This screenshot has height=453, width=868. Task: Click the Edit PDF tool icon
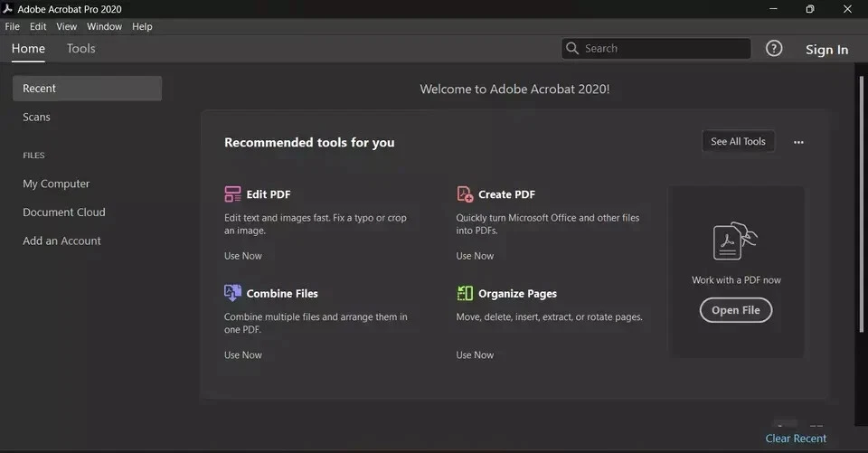(232, 193)
